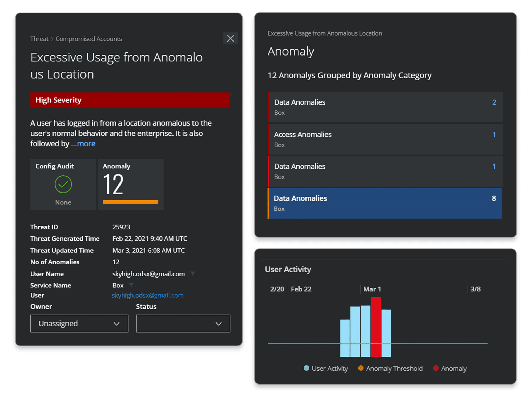Click the Mar 1 timeline label
532x398 pixels.
click(372, 289)
